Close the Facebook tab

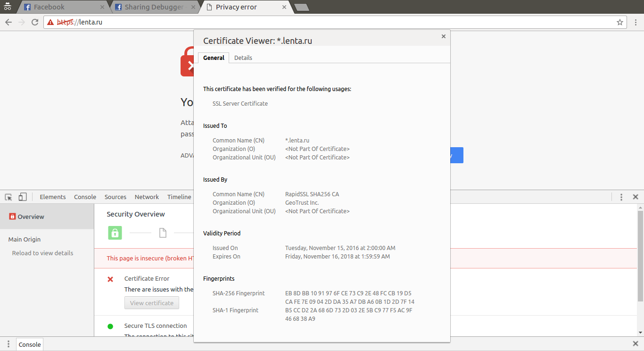coord(102,7)
